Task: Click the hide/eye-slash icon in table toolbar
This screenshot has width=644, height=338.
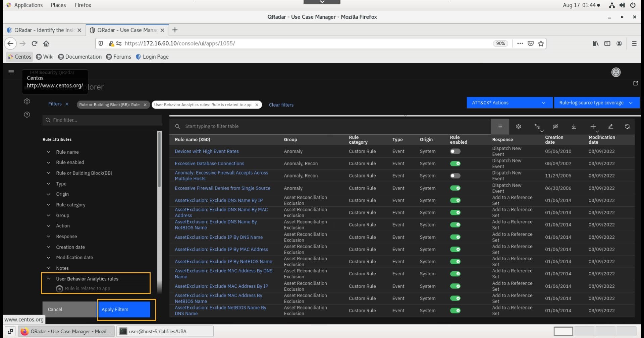Action: pyautogui.click(x=555, y=127)
